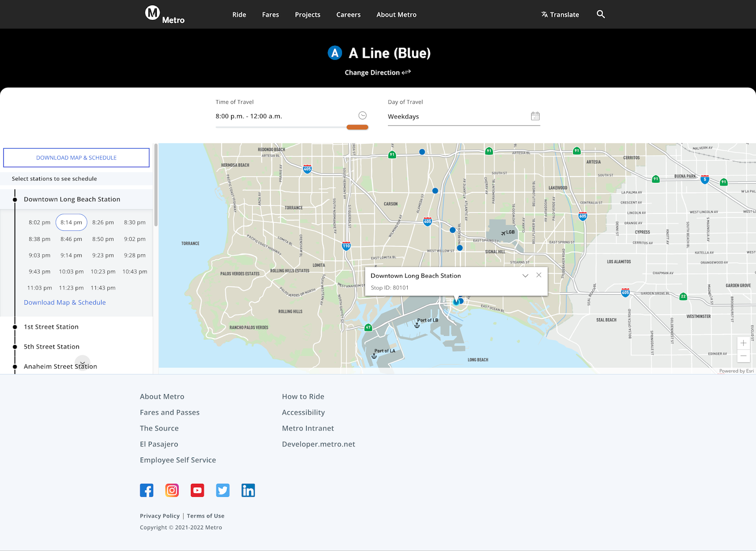Click the clock icon for time of travel
This screenshot has width=756, height=551.
pyautogui.click(x=362, y=116)
